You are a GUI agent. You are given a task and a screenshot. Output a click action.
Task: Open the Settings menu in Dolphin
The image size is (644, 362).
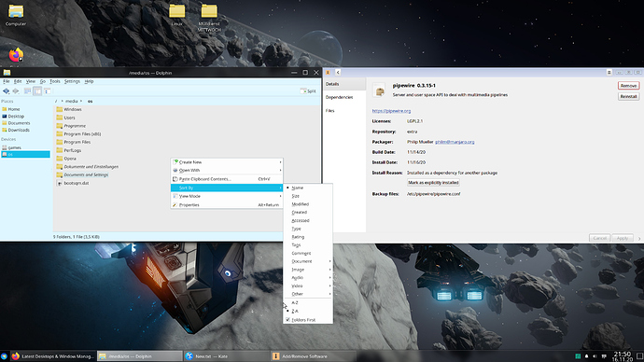point(72,81)
